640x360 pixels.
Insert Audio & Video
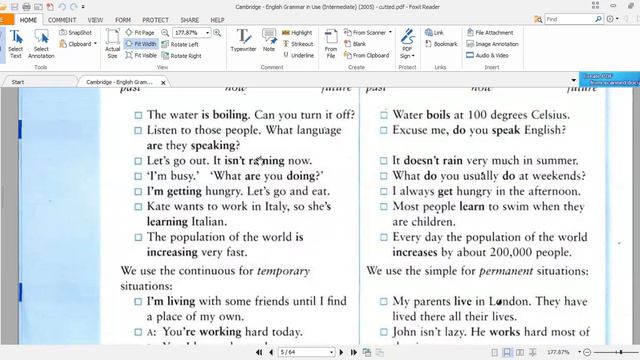[487, 55]
